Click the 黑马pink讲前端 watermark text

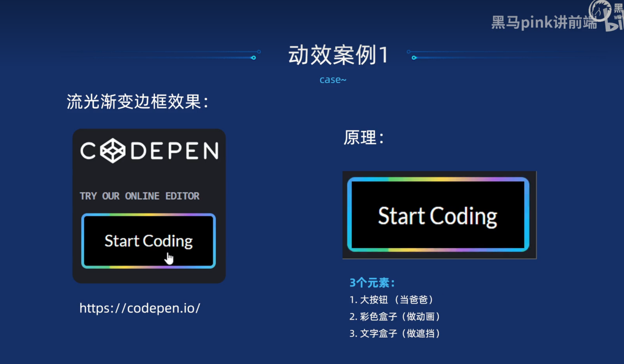pos(544,23)
